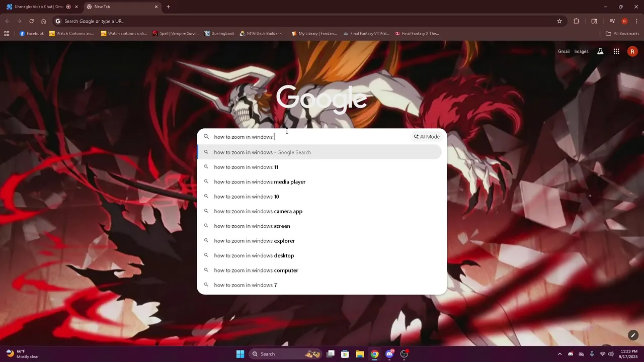The height and width of the screenshot is (362, 644).
Task: Switch to the Uhmegle Video Chat tab
Action: 39,7
